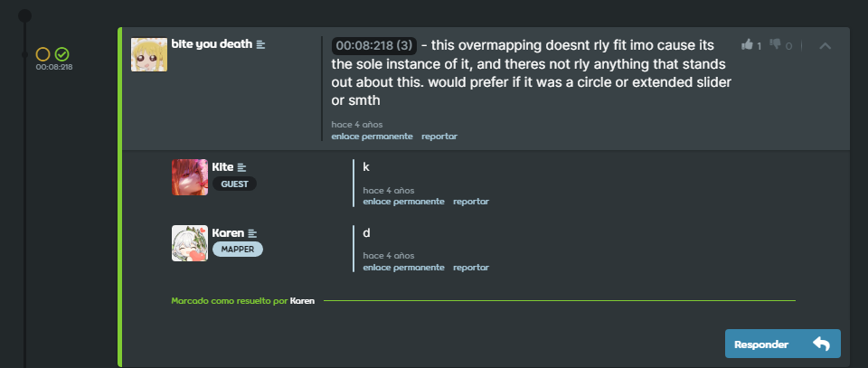Click Karen's name in resolved notice

302,301
